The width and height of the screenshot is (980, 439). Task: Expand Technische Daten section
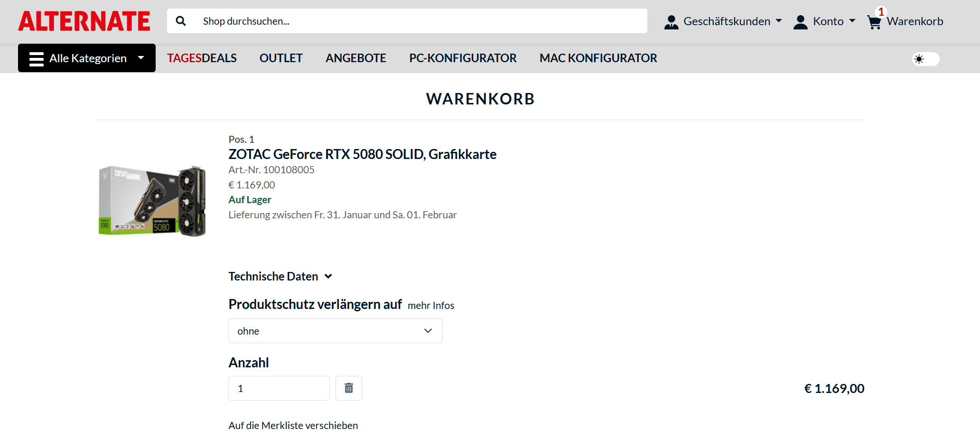pos(280,276)
